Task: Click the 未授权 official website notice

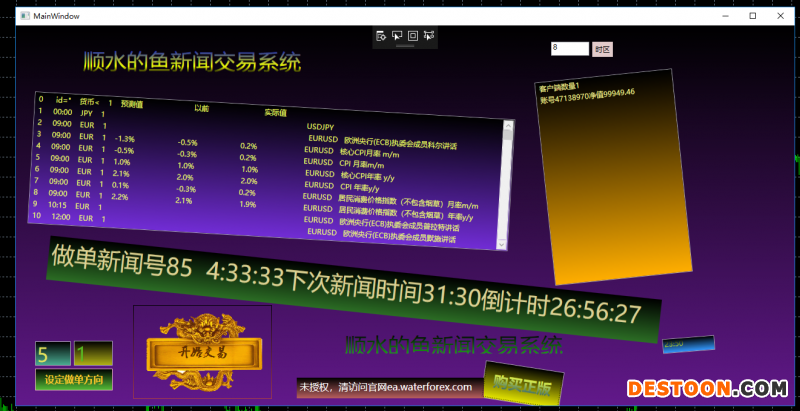Action: tap(385, 387)
